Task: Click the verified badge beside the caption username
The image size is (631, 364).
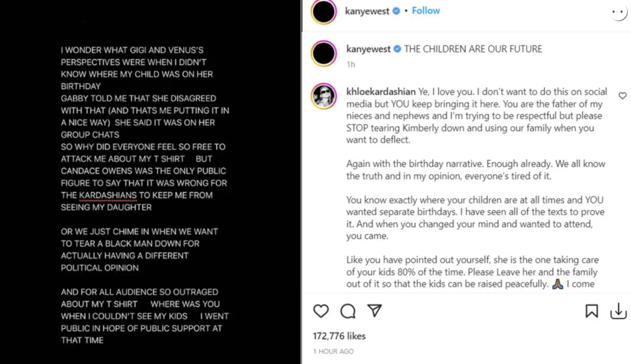Action: 397,49
